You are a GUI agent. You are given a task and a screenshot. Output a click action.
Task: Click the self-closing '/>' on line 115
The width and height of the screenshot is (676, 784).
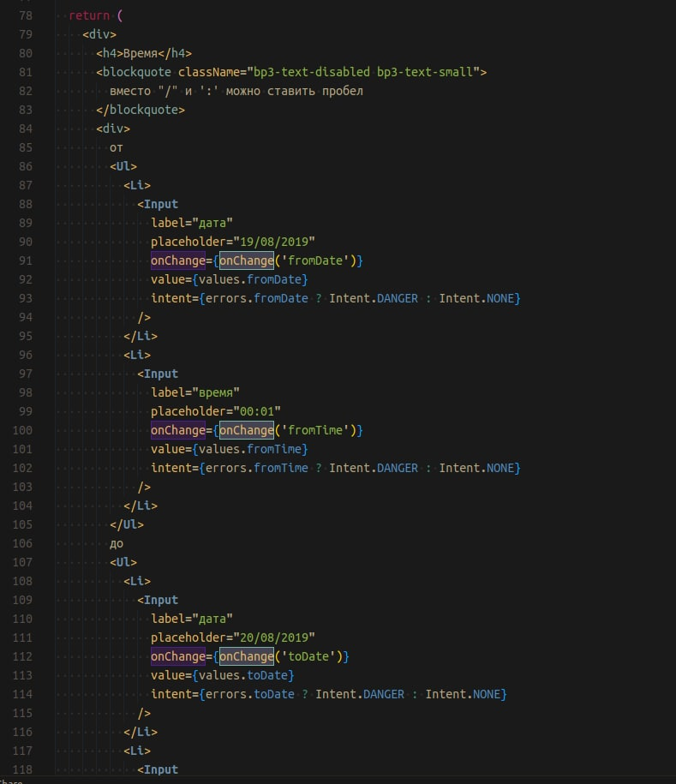point(144,713)
